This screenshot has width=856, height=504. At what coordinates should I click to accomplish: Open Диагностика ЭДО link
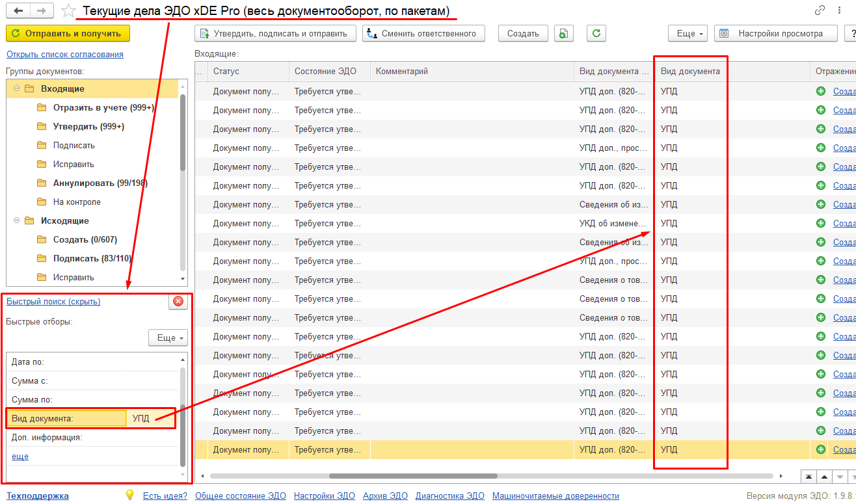pos(450,496)
